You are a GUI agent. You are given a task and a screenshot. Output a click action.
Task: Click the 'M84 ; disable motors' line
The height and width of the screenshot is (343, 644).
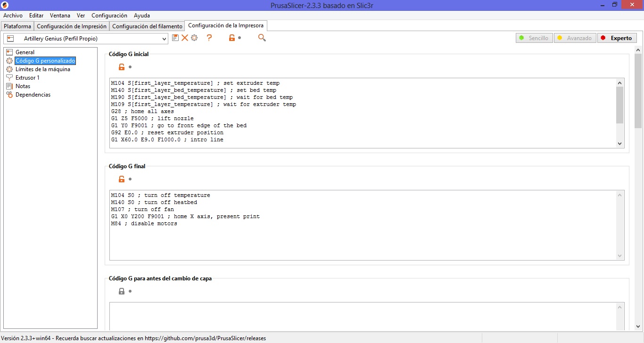click(x=144, y=223)
